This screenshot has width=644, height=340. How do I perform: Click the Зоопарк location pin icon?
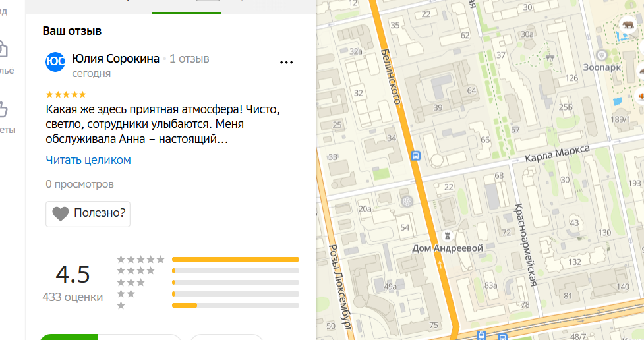pyautogui.click(x=600, y=55)
